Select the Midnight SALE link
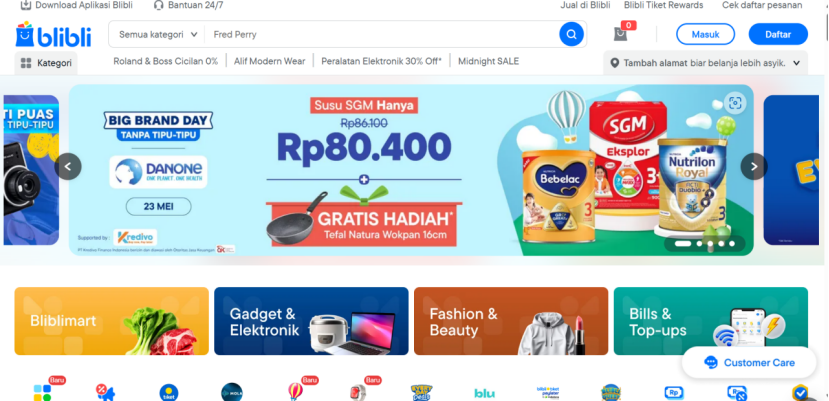 coord(489,61)
